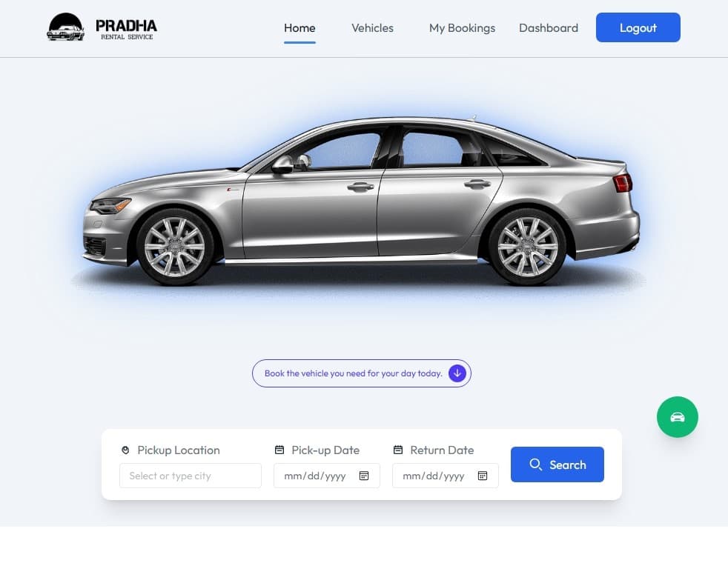This screenshot has width=728, height=563.
Task: Navigate to the Dashboard
Action: click(x=549, y=28)
